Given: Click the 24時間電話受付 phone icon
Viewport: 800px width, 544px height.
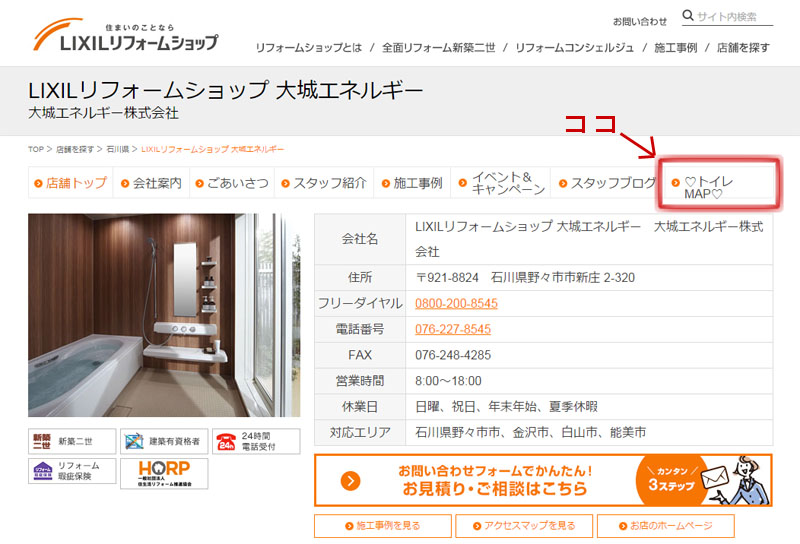Looking at the screenshot, I should pos(226,441).
